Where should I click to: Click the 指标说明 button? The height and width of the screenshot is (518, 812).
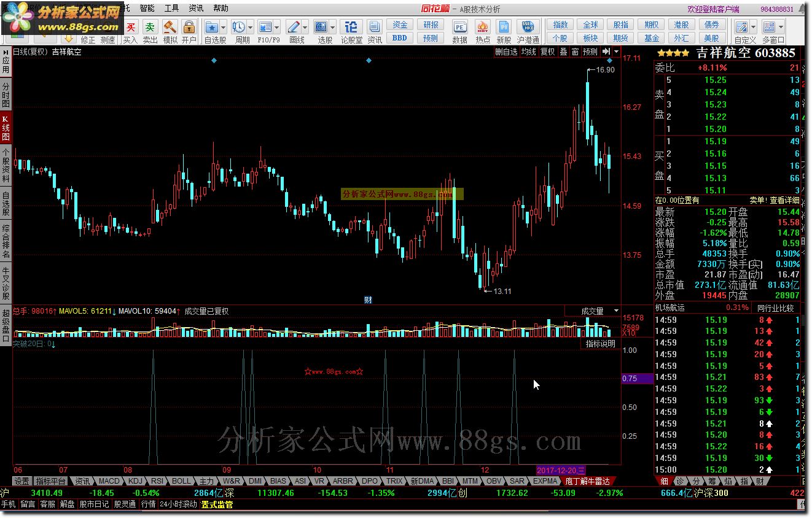tap(600, 344)
